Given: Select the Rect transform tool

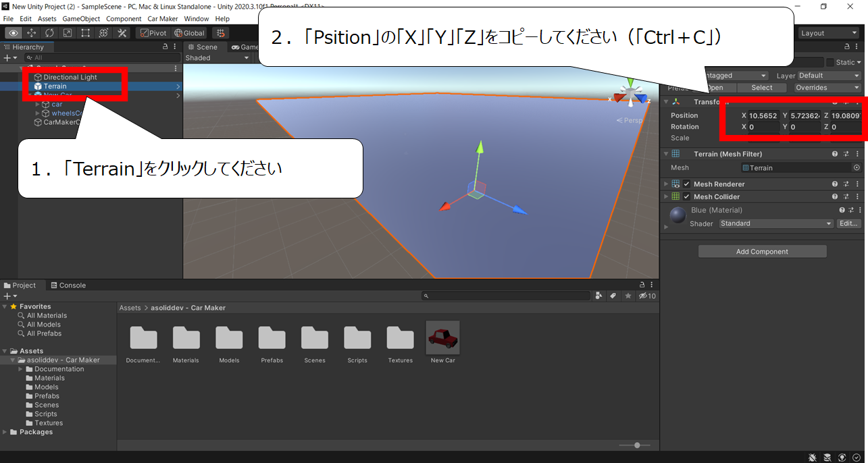Looking at the screenshot, I should (86, 33).
